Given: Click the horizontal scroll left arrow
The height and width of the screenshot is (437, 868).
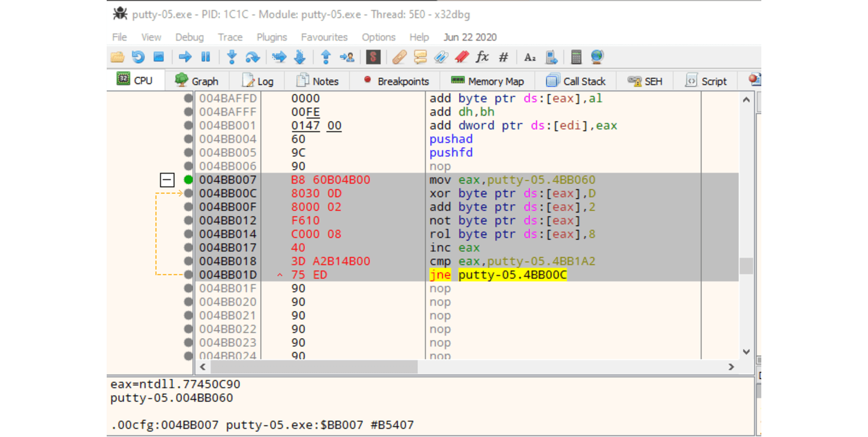Looking at the screenshot, I should (203, 367).
